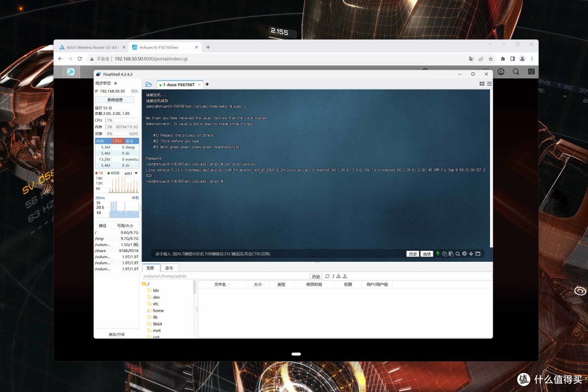Image resolution: width=588 pixels, height=392 pixels.
Task: Click the command input field
Action: (x=278, y=254)
